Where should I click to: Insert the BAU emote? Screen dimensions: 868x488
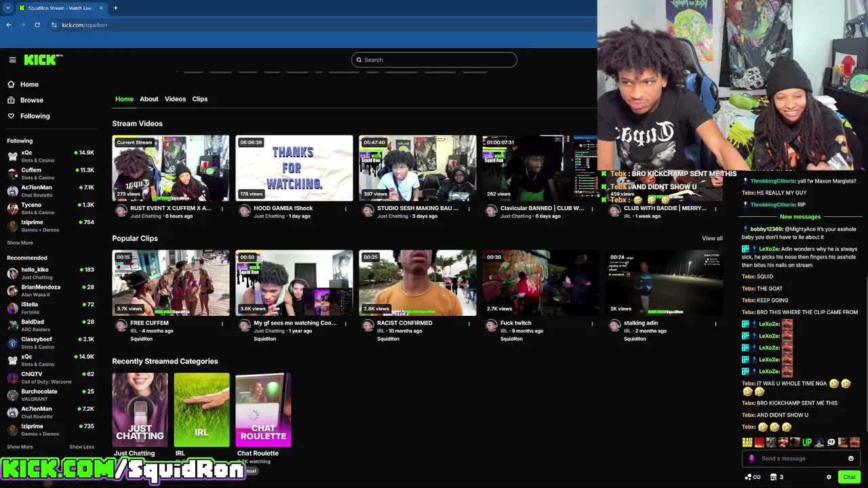(747, 443)
